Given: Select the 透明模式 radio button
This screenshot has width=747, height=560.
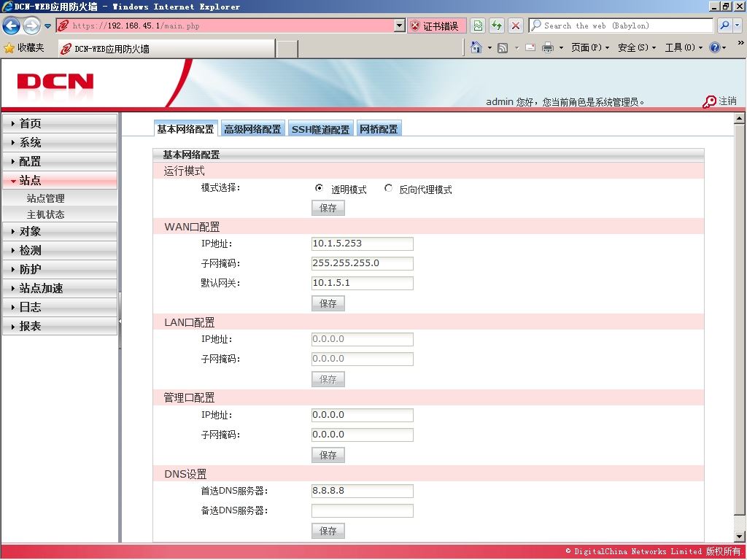Looking at the screenshot, I should tap(319, 188).
